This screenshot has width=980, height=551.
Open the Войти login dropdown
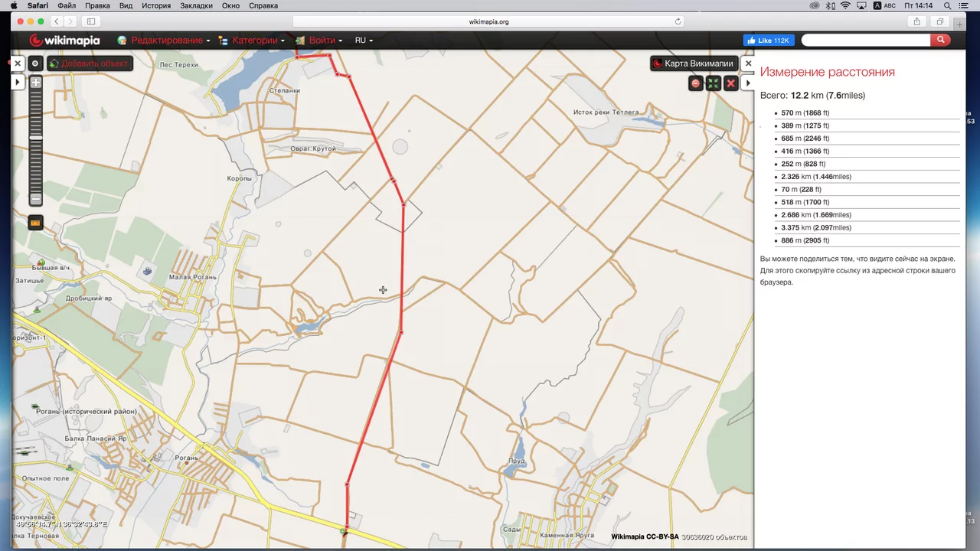pos(318,41)
